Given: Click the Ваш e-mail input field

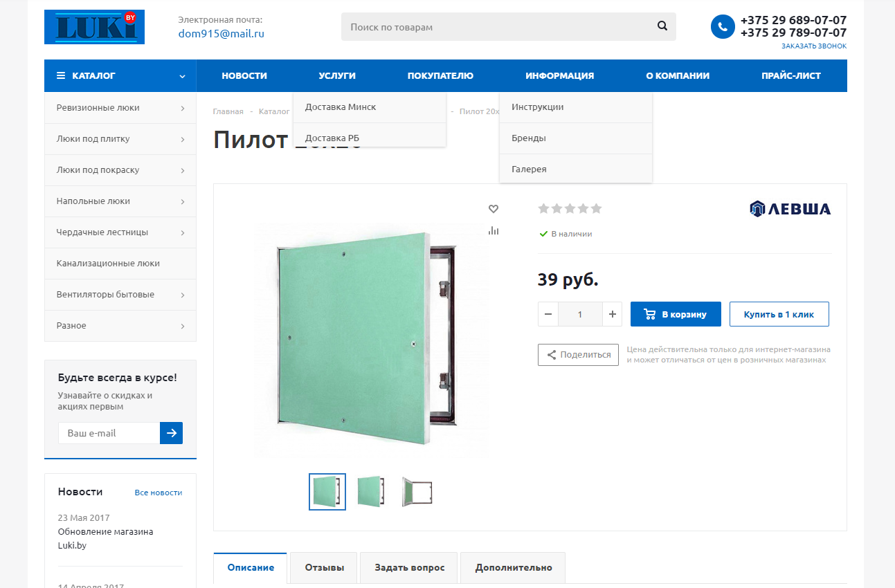Looking at the screenshot, I should [x=109, y=433].
